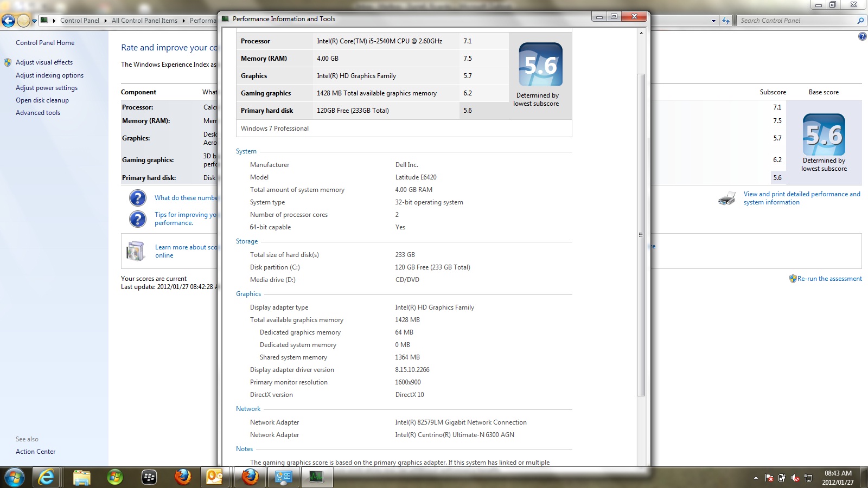Open Windows Media Center taskbar icon

(115, 477)
